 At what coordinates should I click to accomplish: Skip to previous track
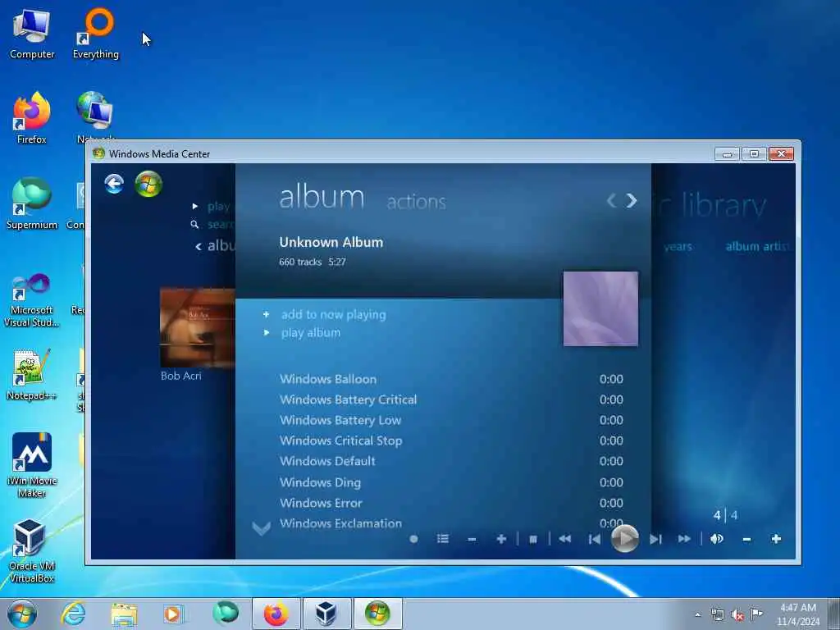595,539
